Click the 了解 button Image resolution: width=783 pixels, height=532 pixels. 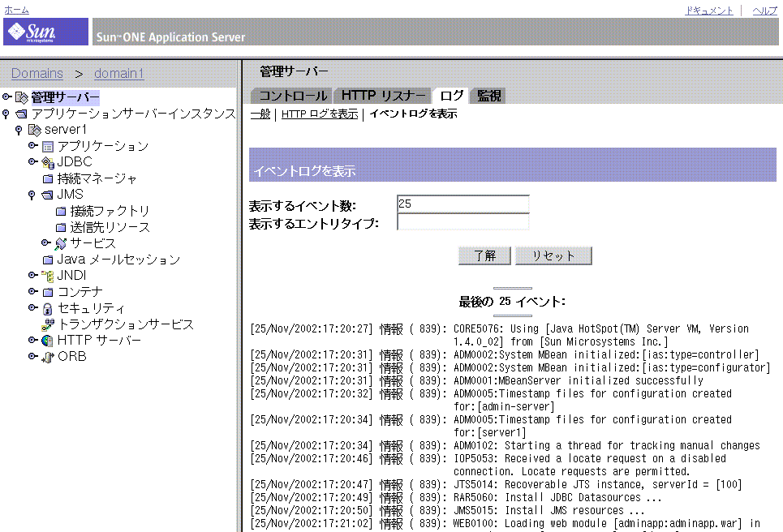click(484, 255)
